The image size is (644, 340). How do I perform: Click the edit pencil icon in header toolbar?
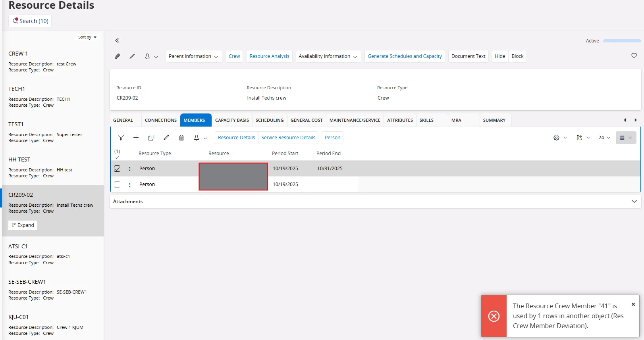[x=132, y=56]
